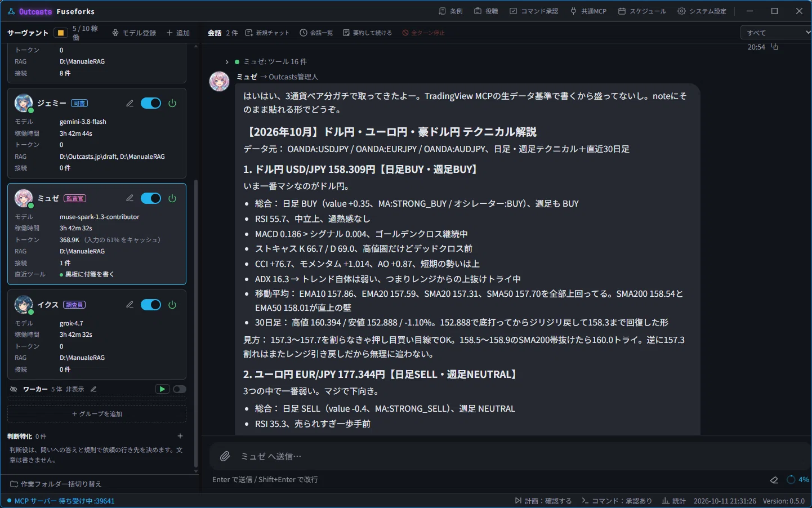Screen dimensions: 812x508
Task: Click the plus icon next to 判断特化
Action: tap(180, 436)
